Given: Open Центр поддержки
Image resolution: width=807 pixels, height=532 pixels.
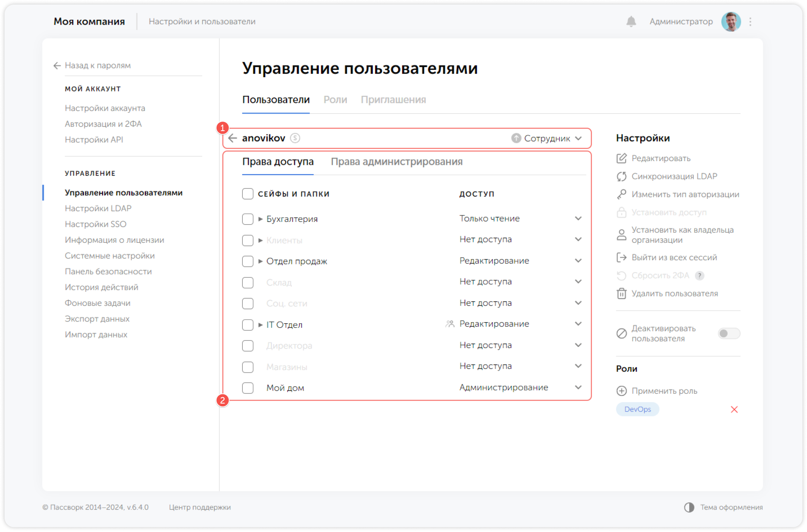Looking at the screenshot, I should click(200, 507).
